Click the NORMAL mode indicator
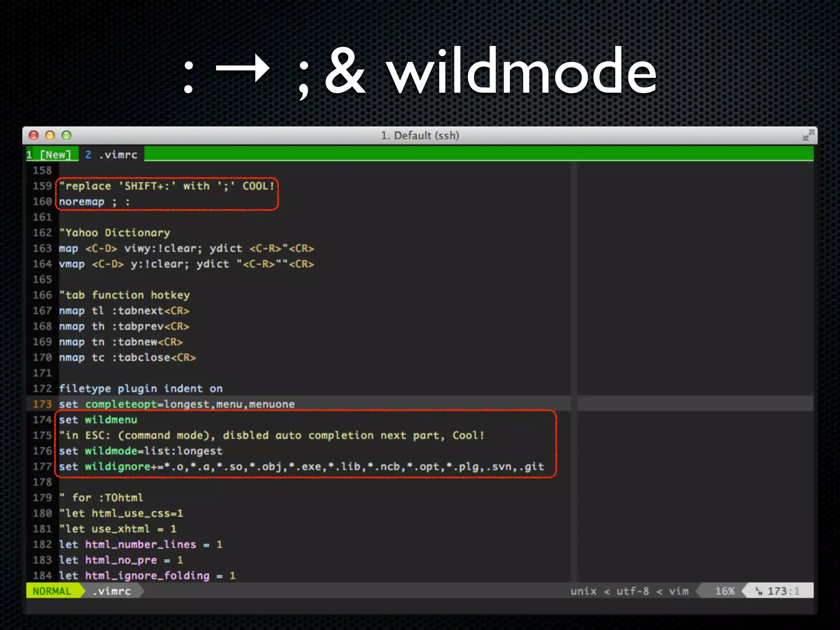Screen dimensions: 840x630 pos(52,591)
